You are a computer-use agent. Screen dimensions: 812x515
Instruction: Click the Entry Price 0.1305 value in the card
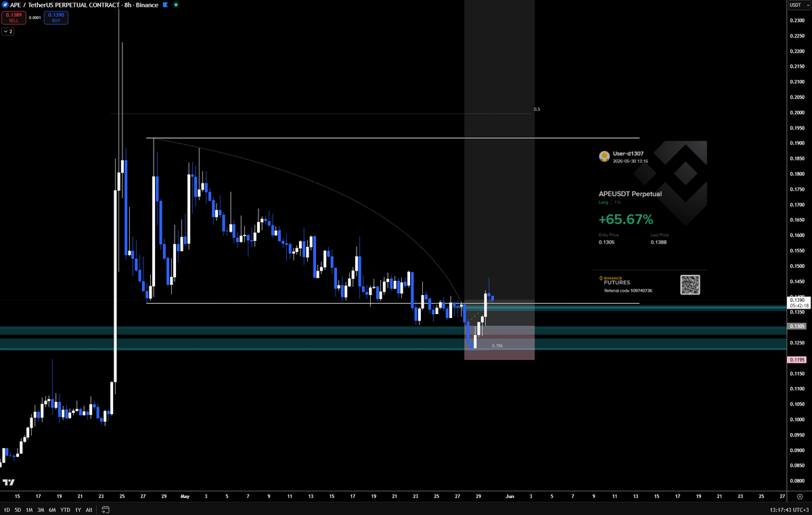tap(607, 242)
